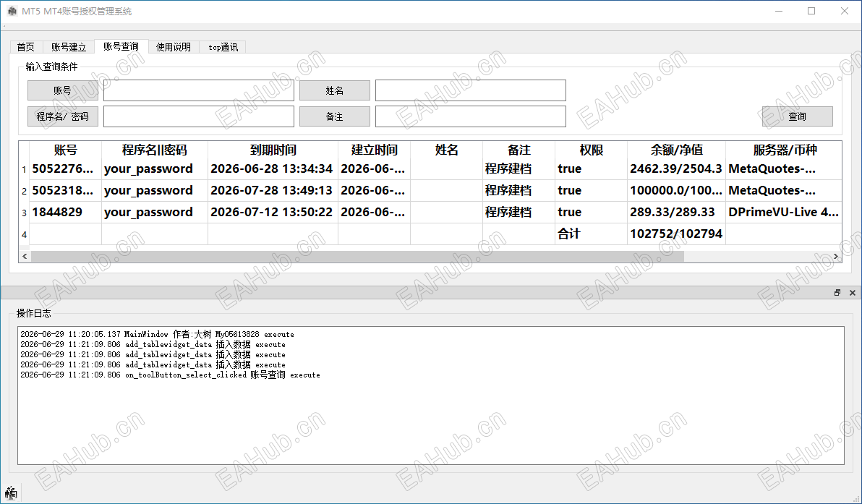The height and width of the screenshot is (504, 862).
Task: Click the 余额/净值 column header
Action: 676,150
